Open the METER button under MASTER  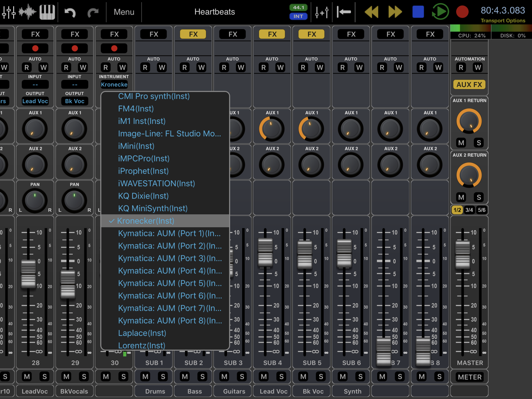coord(470,377)
